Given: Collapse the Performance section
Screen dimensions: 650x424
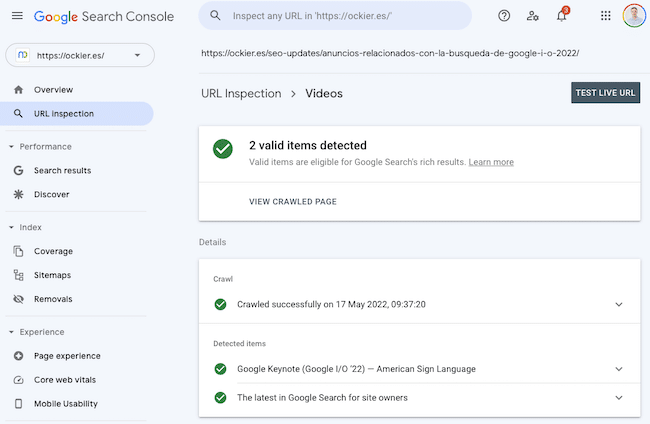Looking at the screenshot, I should click(x=11, y=147).
